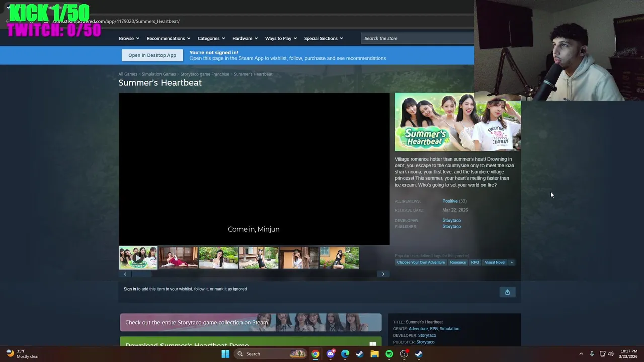This screenshot has height=362, width=644.
Task: Open Microsoft Edge from taskbar
Action: 345,354
